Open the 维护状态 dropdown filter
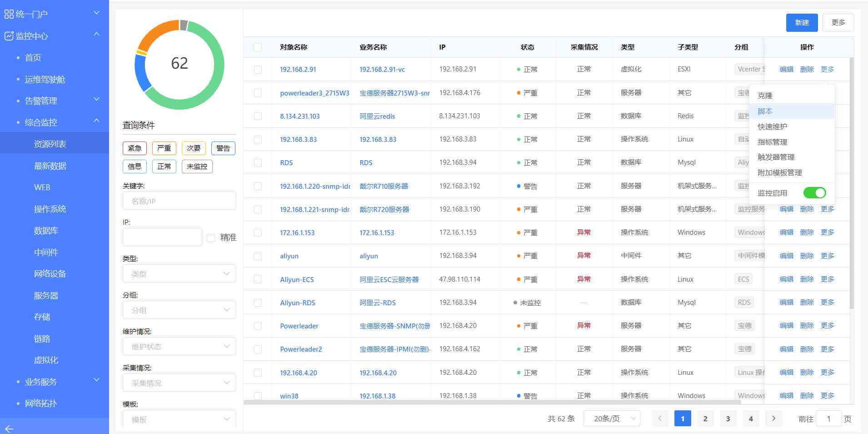This screenshot has height=434, width=868. pos(180,347)
